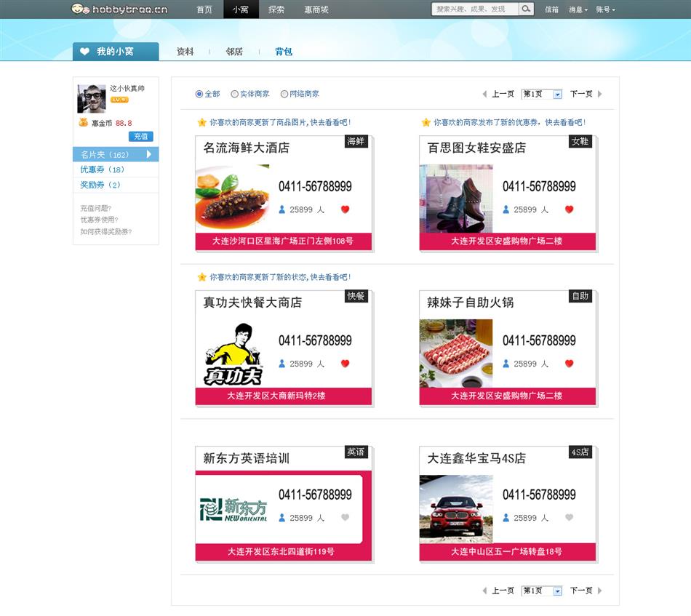Open the red BMW car thumbnail

click(456, 508)
